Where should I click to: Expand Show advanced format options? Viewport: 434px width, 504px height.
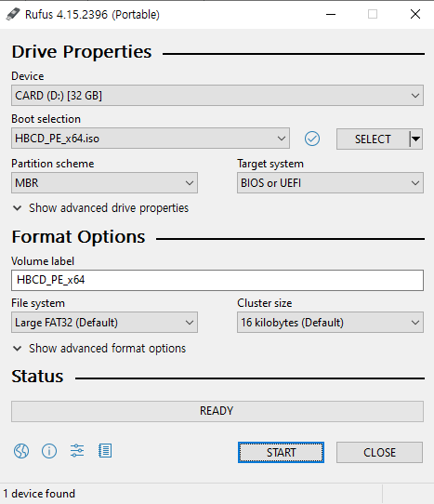(99, 349)
